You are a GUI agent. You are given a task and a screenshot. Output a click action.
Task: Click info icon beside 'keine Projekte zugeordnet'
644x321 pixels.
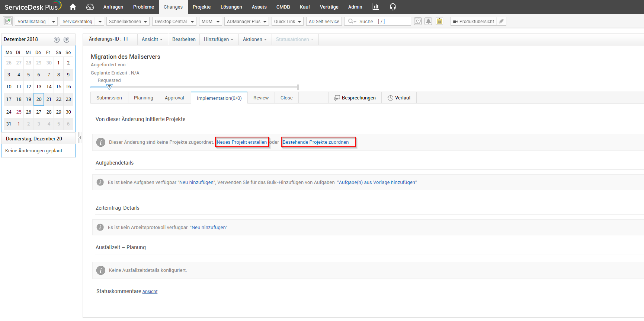coord(101,142)
